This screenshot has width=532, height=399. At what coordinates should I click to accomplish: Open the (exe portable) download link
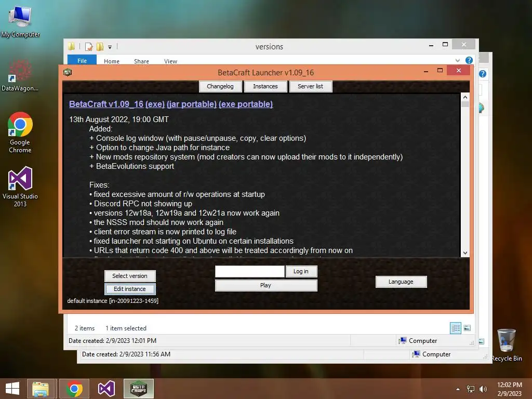(246, 104)
